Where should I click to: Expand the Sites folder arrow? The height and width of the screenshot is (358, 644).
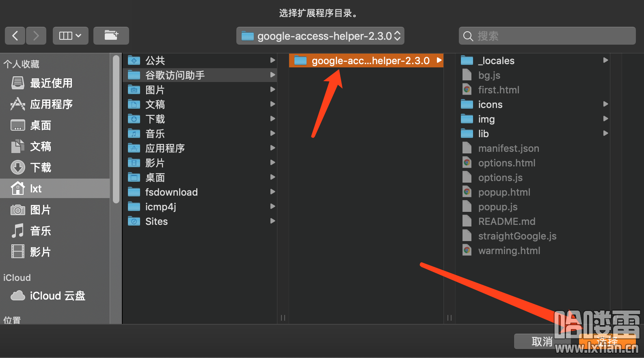click(x=273, y=221)
